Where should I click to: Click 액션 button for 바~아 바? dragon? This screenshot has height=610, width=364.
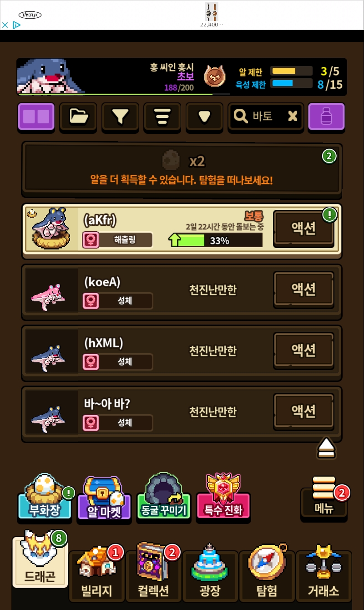coord(303,412)
